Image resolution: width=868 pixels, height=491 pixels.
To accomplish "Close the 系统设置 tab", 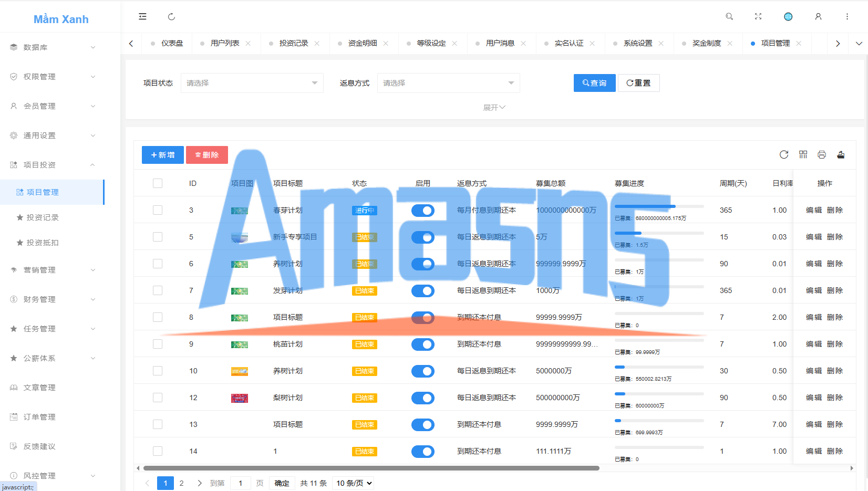I will (x=661, y=43).
